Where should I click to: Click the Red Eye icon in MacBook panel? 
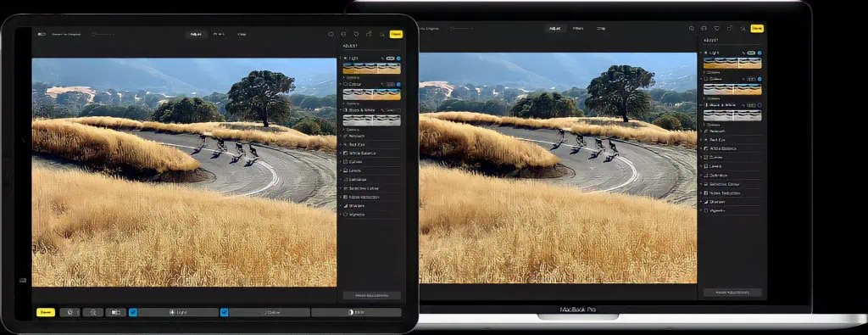click(x=705, y=140)
